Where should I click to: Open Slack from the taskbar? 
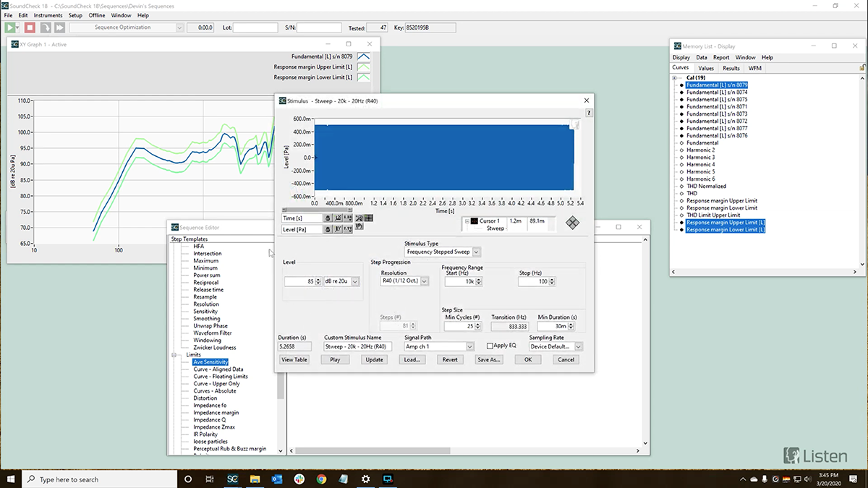click(x=299, y=479)
